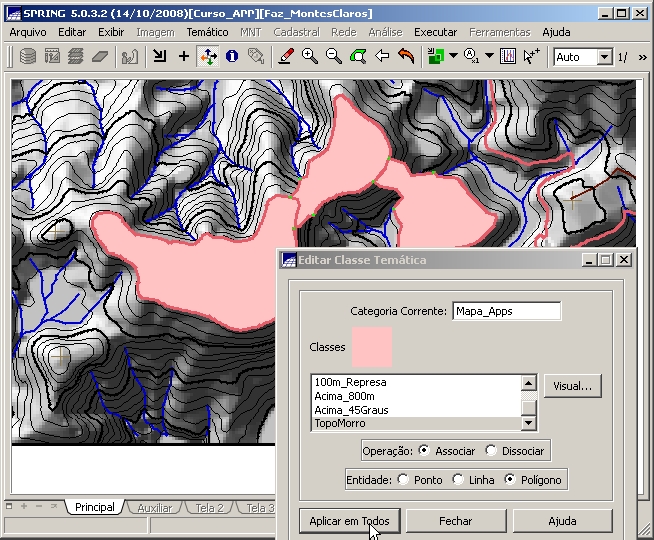Expand the green grid icon dropdown arrow

point(453,57)
